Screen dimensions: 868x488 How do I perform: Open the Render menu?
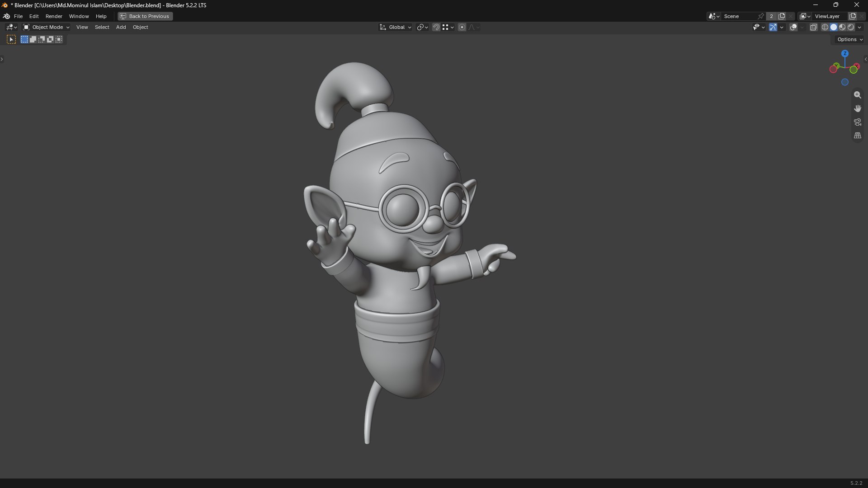54,16
